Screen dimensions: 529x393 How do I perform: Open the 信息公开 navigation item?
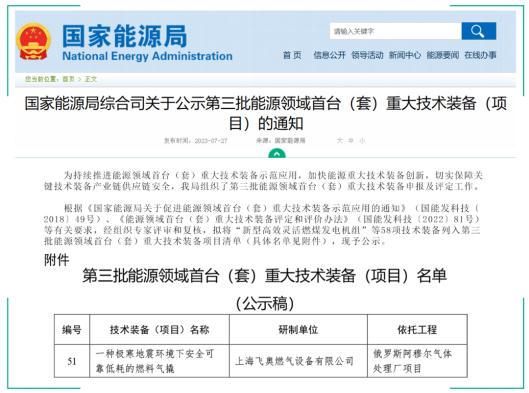click(329, 55)
